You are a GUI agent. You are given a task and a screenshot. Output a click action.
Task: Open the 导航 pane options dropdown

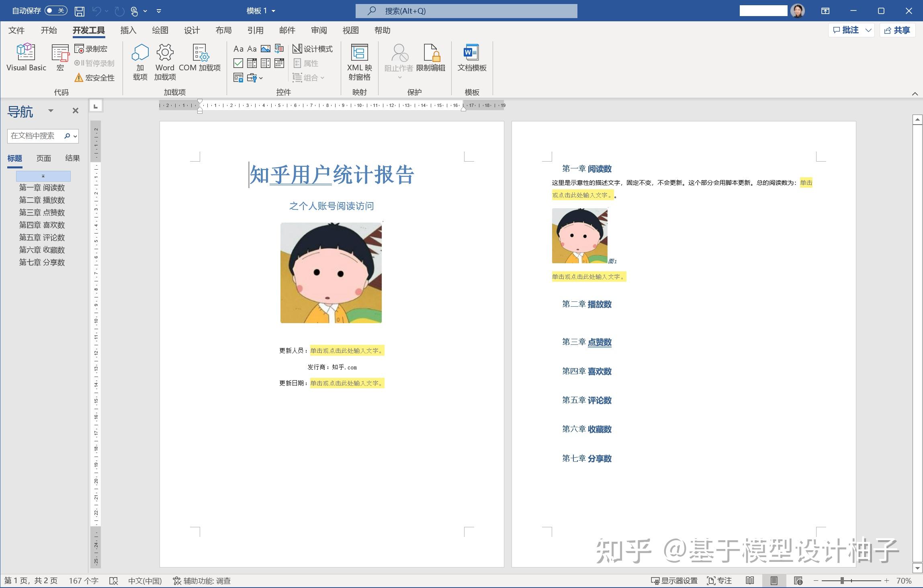pyautogui.click(x=51, y=111)
